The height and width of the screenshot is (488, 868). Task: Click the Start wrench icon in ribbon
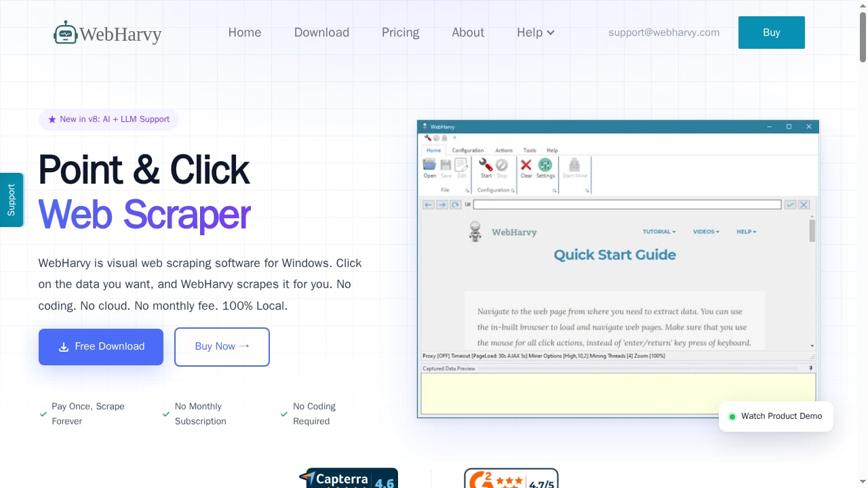(486, 165)
